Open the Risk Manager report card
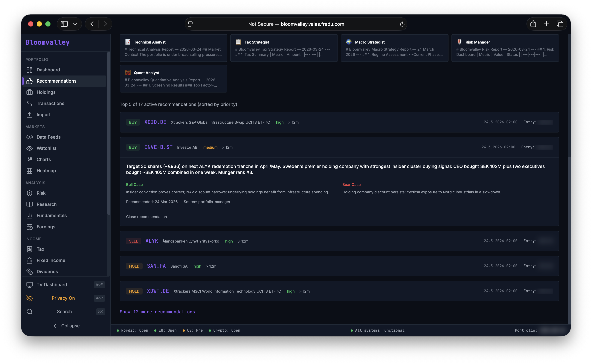 click(505, 48)
